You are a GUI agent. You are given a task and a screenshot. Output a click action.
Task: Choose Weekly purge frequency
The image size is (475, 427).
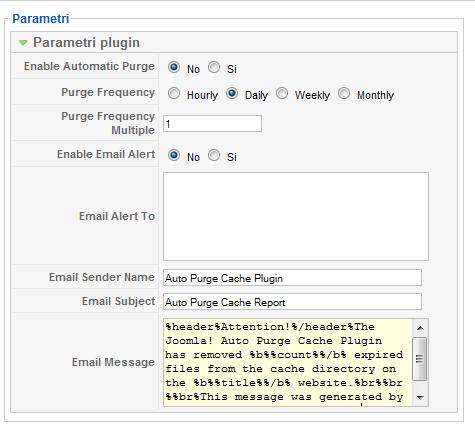coord(282,93)
